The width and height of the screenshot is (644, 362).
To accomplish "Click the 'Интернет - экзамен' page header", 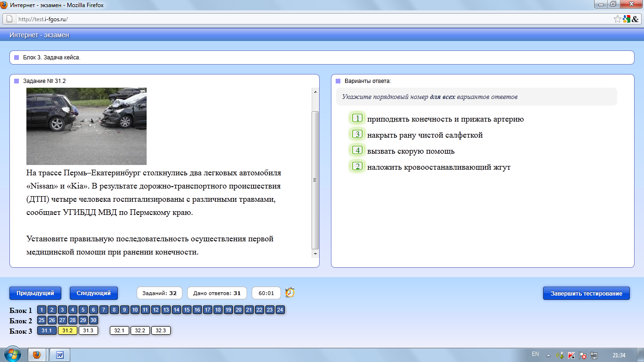I will coord(39,35).
